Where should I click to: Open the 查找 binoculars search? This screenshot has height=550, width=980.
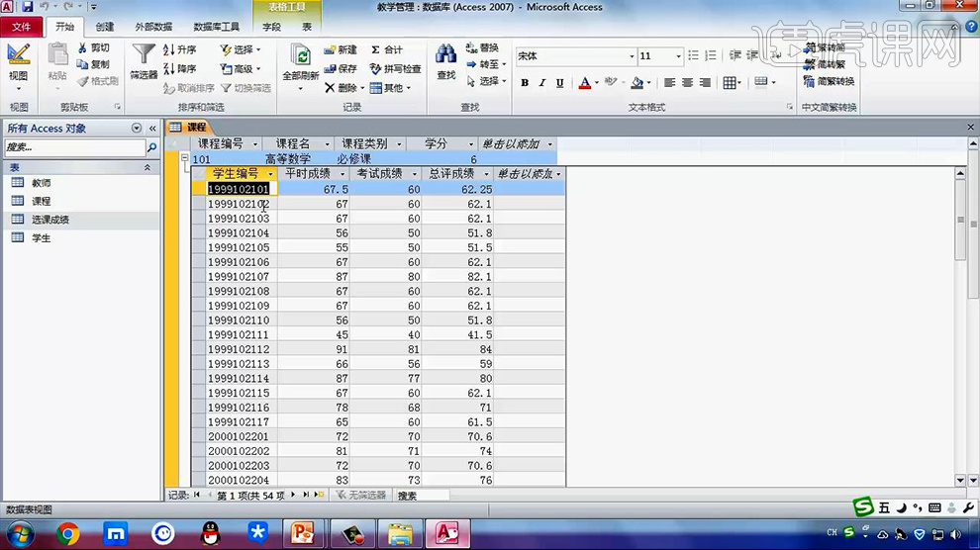click(x=446, y=62)
